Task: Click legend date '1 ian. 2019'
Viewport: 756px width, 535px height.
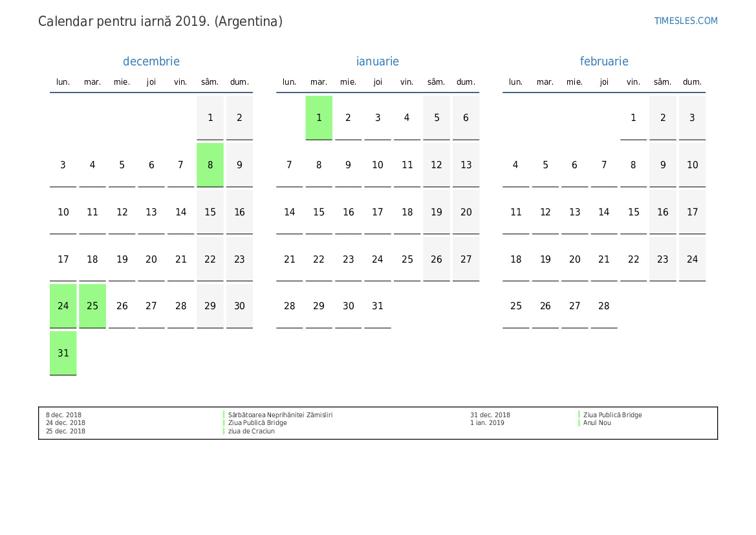Action: [488, 422]
